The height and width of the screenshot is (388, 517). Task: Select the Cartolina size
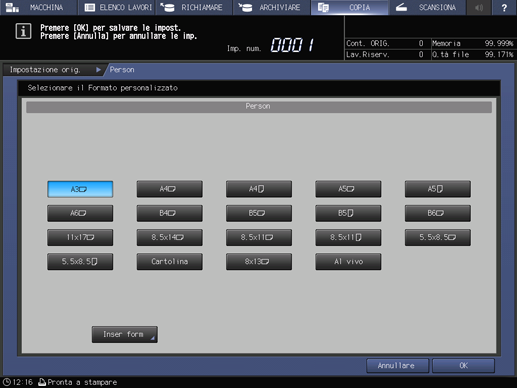[169, 262]
